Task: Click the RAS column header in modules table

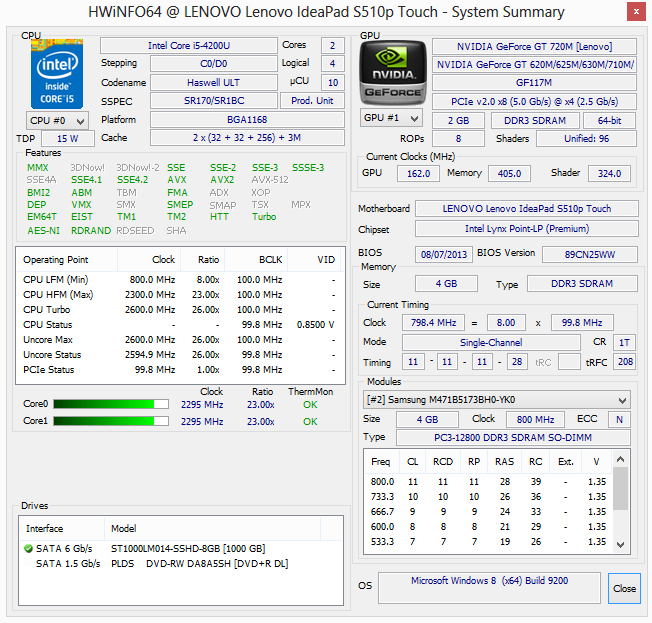Action: [504, 462]
